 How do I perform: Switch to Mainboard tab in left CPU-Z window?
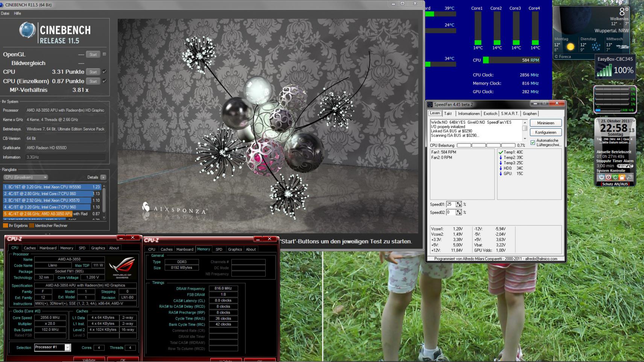coord(48,248)
